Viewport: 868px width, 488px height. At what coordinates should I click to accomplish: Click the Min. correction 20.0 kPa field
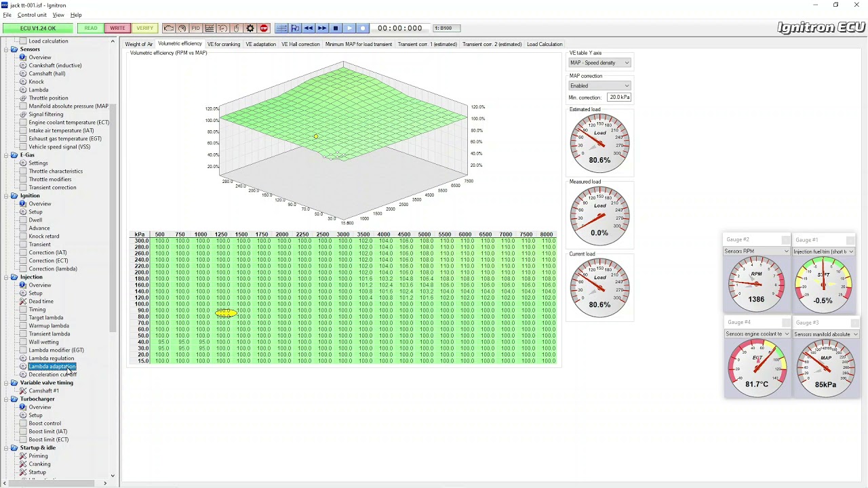click(x=619, y=98)
